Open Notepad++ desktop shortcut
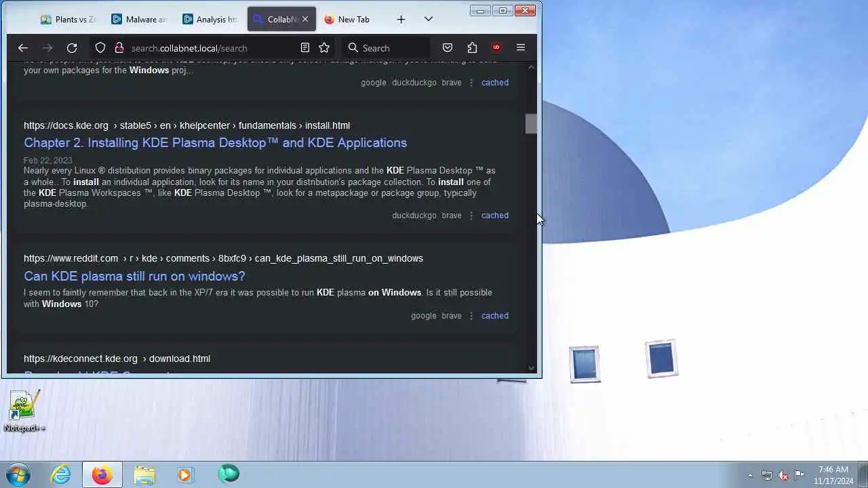This screenshot has width=868, height=488. (x=24, y=410)
